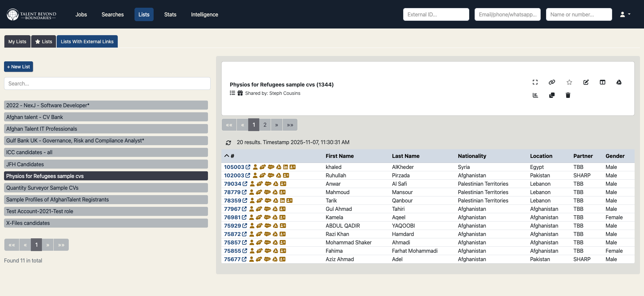The width and height of the screenshot is (644, 296).
Task: Open Intelligence in navigation bar
Action: (x=205, y=14)
